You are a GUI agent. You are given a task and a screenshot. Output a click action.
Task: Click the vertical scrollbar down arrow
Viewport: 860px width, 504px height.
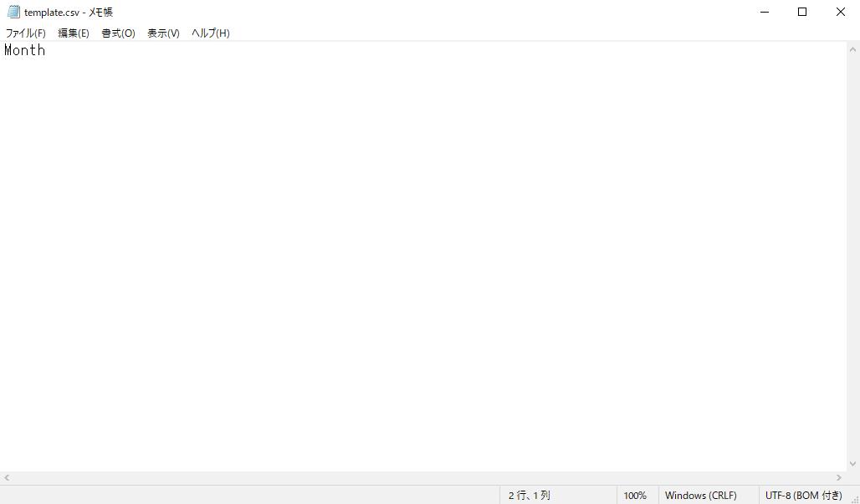[x=852, y=464]
